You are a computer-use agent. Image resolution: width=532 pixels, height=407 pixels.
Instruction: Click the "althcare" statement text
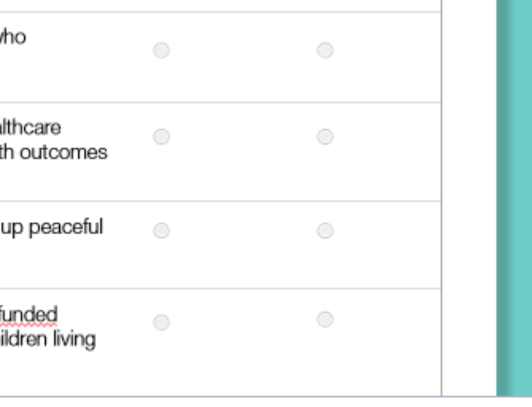pyautogui.click(x=31, y=128)
